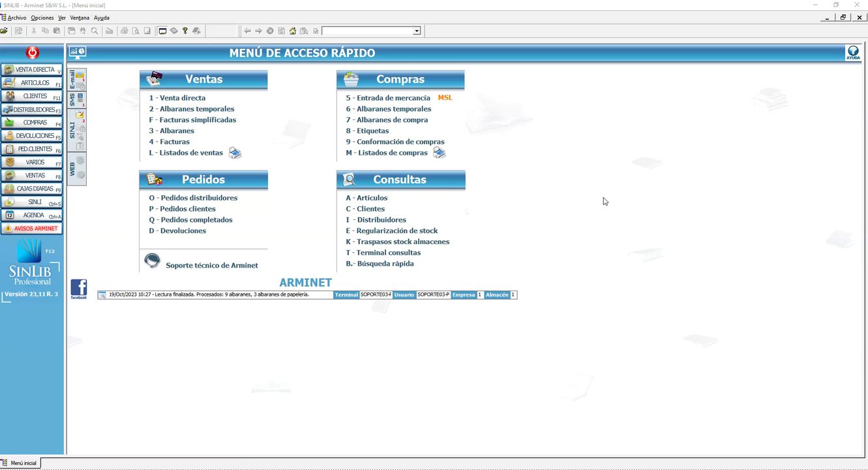This screenshot has height=470, width=868.
Task: Click the AGENDA sidebar button
Action: click(32, 215)
